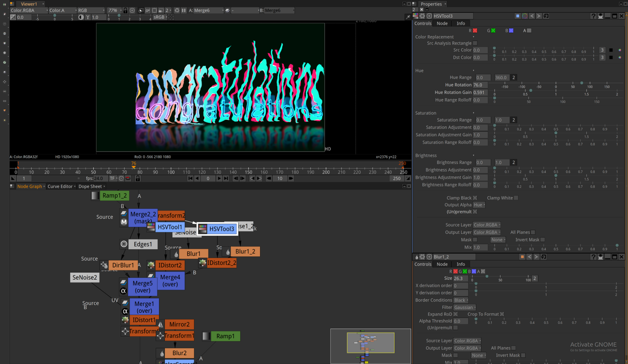Toggle the Crop To Format checkbox
This screenshot has width=628, height=364.
pyautogui.click(x=502, y=314)
